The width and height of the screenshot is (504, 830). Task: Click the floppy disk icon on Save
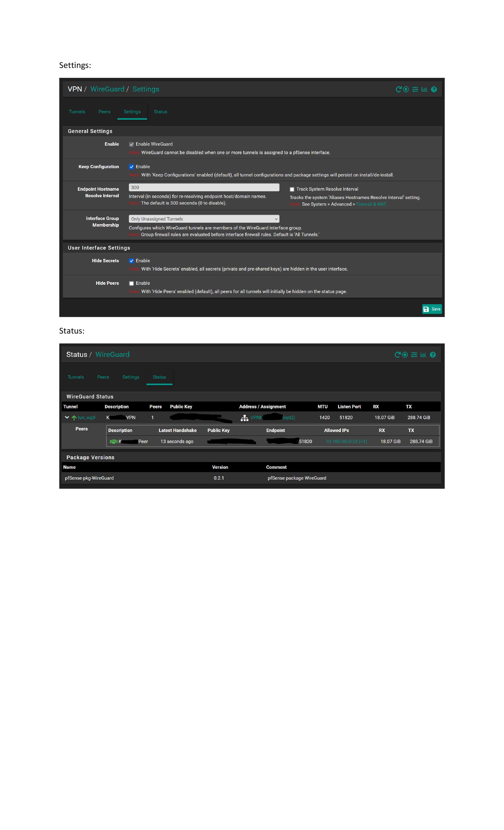coord(426,309)
